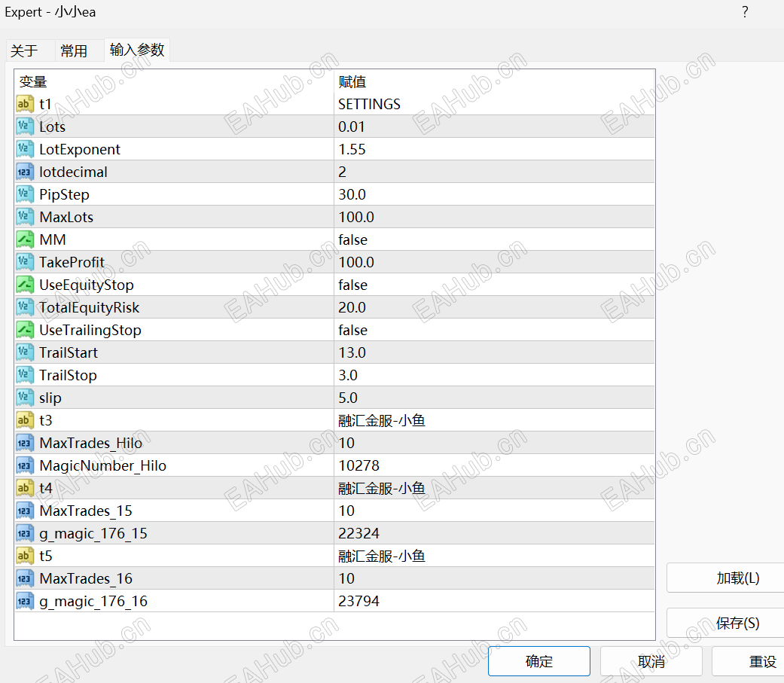The width and height of the screenshot is (784, 683).
Task: Click the LotExponent value 1.55
Action: pos(352,149)
